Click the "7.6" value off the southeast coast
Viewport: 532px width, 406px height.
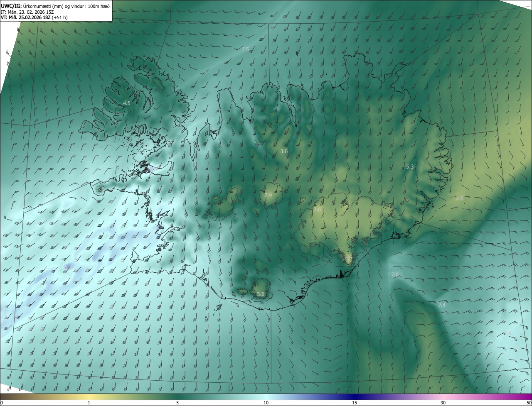point(395,274)
